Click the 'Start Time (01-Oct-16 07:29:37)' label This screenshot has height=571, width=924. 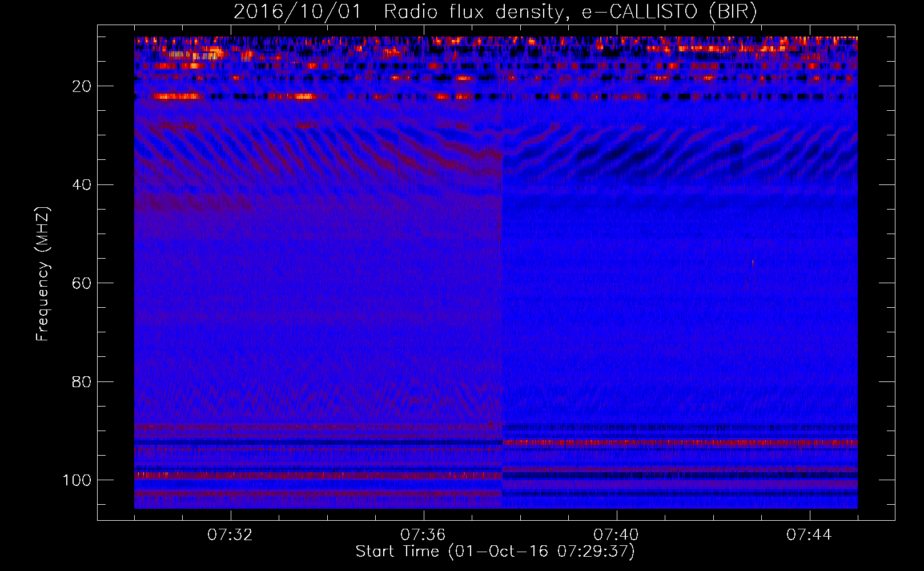tap(495, 552)
